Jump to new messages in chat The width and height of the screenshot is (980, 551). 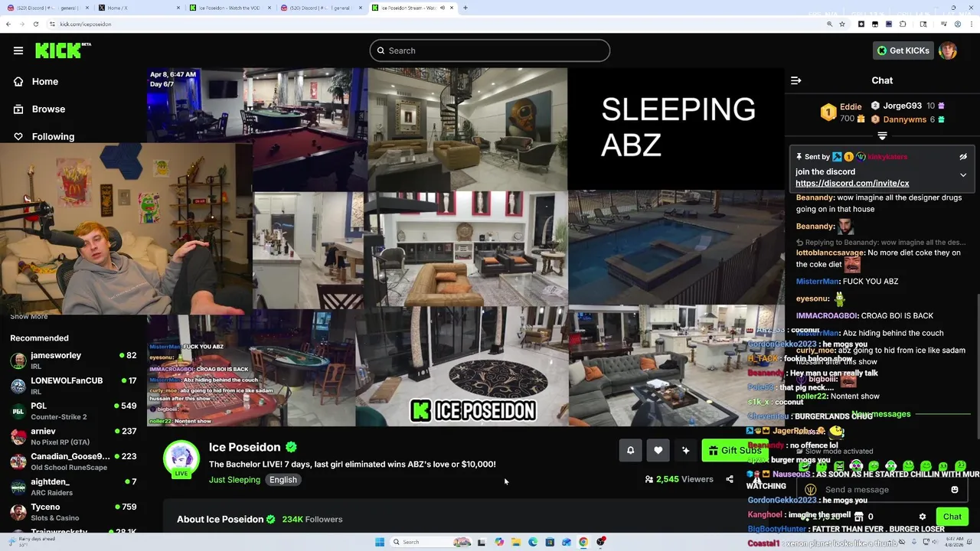[x=881, y=414]
